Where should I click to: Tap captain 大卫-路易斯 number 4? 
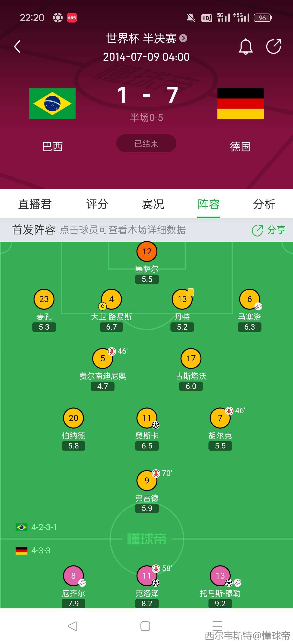point(111,299)
